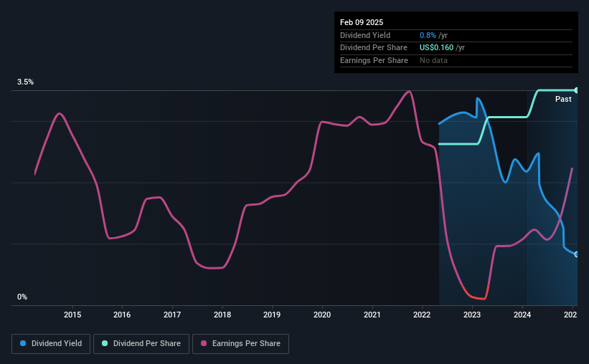Click the US$0.160 tooltip value

click(x=437, y=48)
